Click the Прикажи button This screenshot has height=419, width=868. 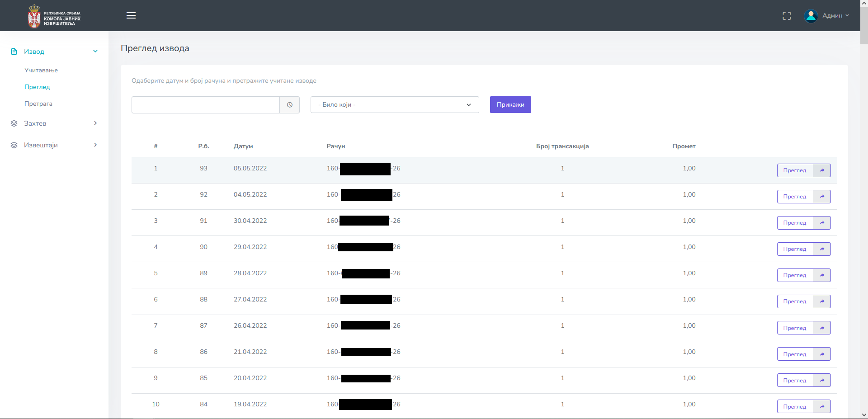(510, 105)
